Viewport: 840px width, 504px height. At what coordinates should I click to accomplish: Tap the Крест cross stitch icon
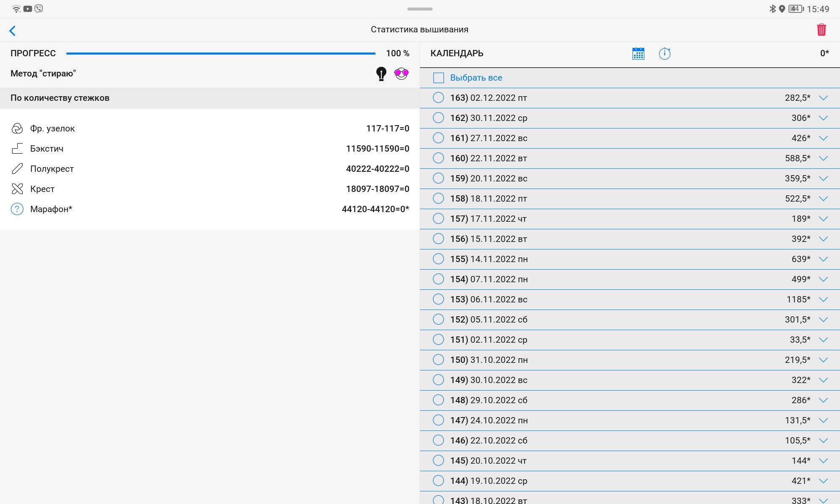(x=17, y=189)
